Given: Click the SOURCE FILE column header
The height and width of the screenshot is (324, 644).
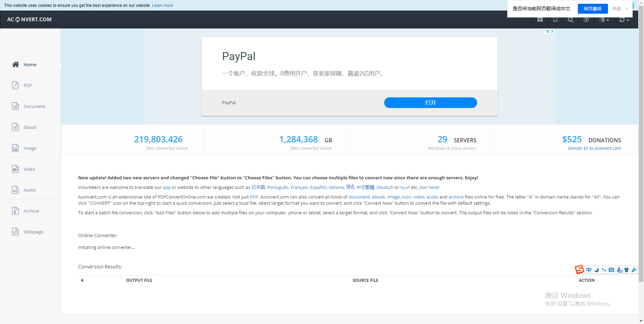Looking at the screenshot, I should [x=365, y=280].
